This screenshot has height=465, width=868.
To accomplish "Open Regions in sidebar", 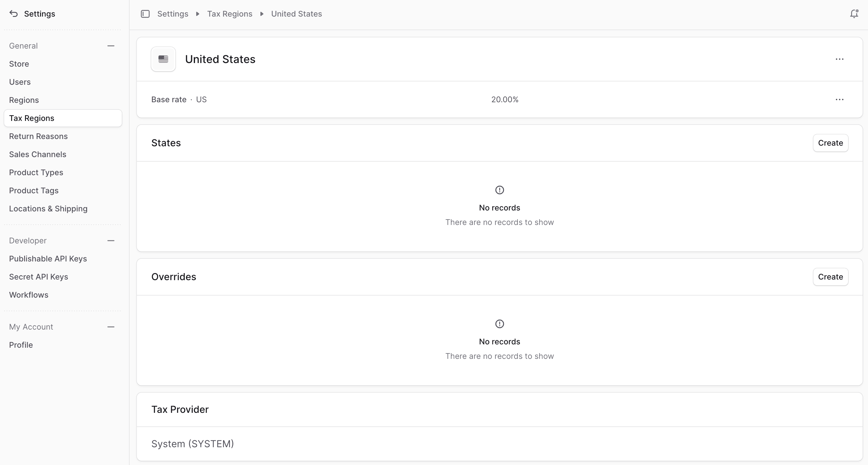I will pos(24,100).
